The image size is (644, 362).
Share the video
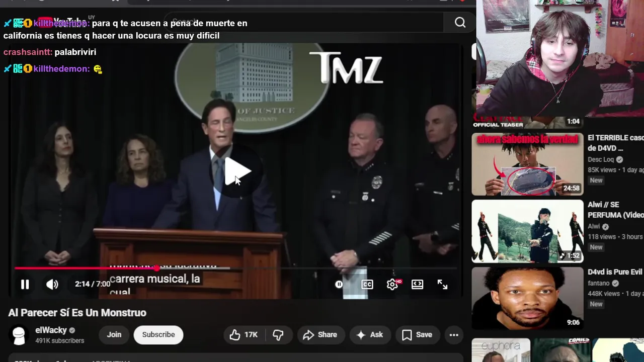point(320,335)
